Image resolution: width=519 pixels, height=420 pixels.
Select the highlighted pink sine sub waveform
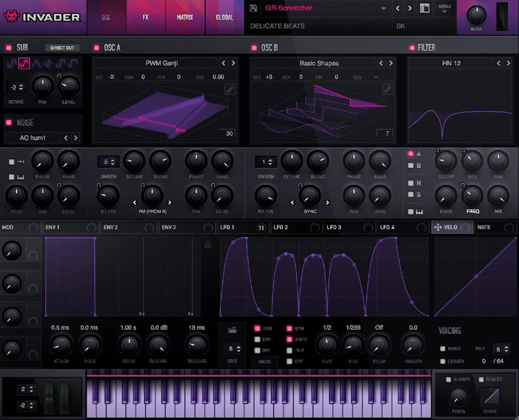click(x=24, y=63)
